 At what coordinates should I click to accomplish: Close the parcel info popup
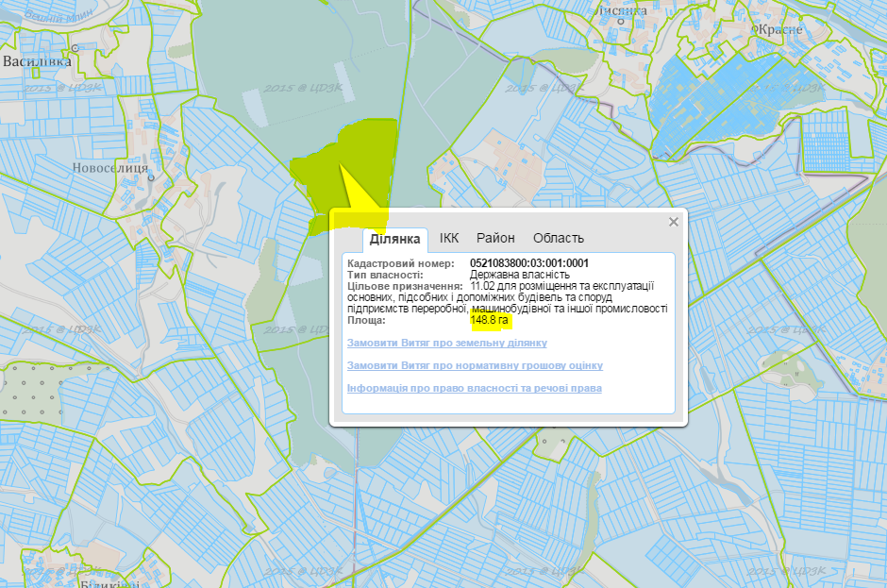pyautogui.click(x=673, y=222)
